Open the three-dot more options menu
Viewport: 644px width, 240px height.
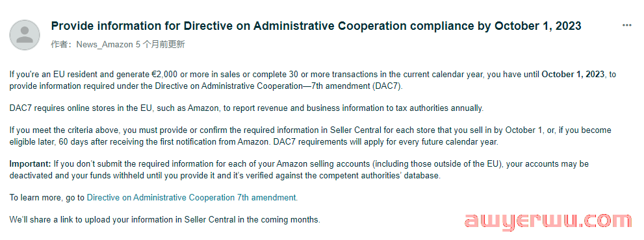tap(626, 25)
